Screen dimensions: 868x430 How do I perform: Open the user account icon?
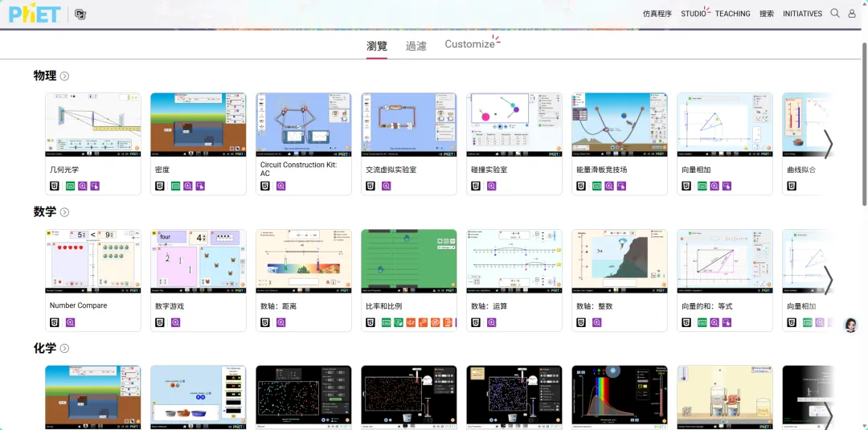[852, 14]
